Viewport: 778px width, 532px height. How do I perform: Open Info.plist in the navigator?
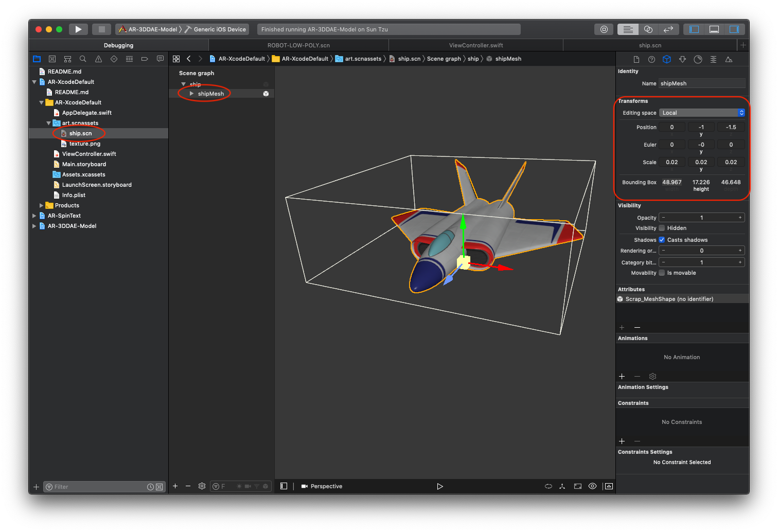tap(74, 195)
